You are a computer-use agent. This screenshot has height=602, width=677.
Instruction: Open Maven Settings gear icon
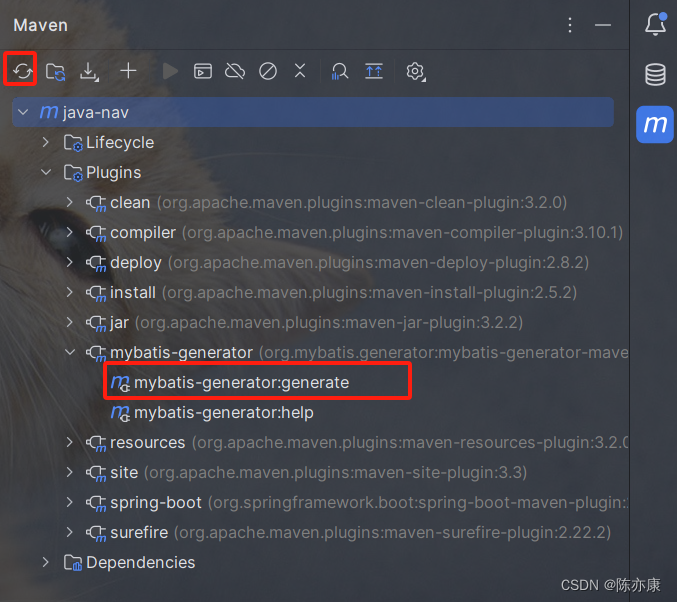(x=415, y=72)
